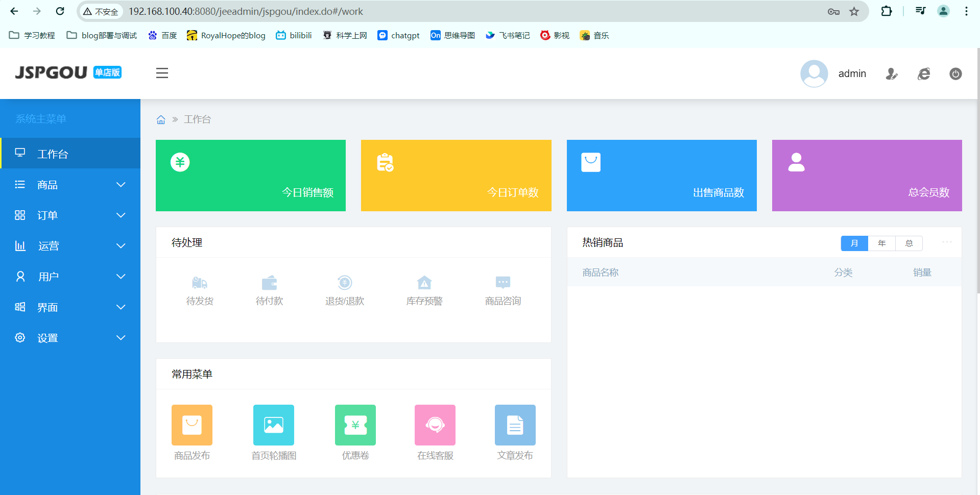Open the 在线客服 customer service icon
This screenshot has width=980, height=495.
pos(435,425)
